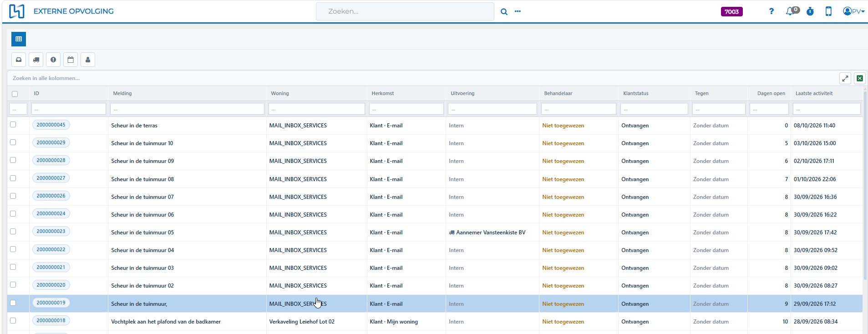Screen dimensions: 868x334
Task: Export the table to Excel
Action: tap(860, 78)
